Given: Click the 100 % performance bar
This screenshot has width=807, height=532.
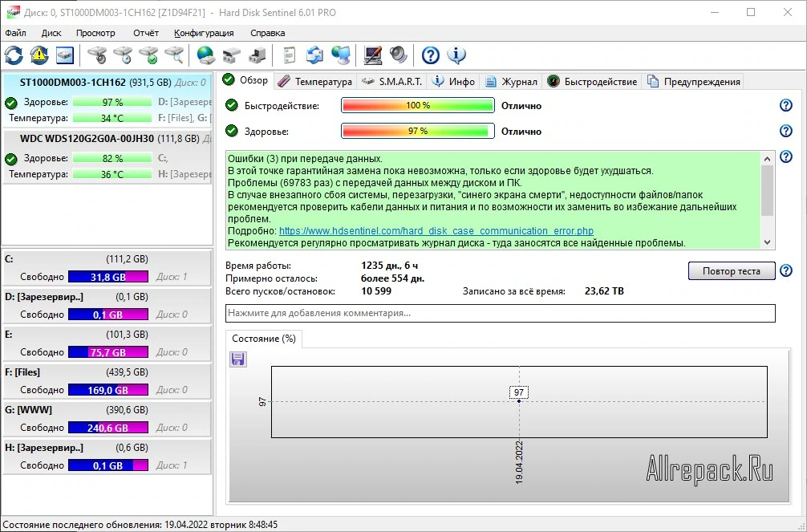Looking at the screenshot, I should pos(418,105).
